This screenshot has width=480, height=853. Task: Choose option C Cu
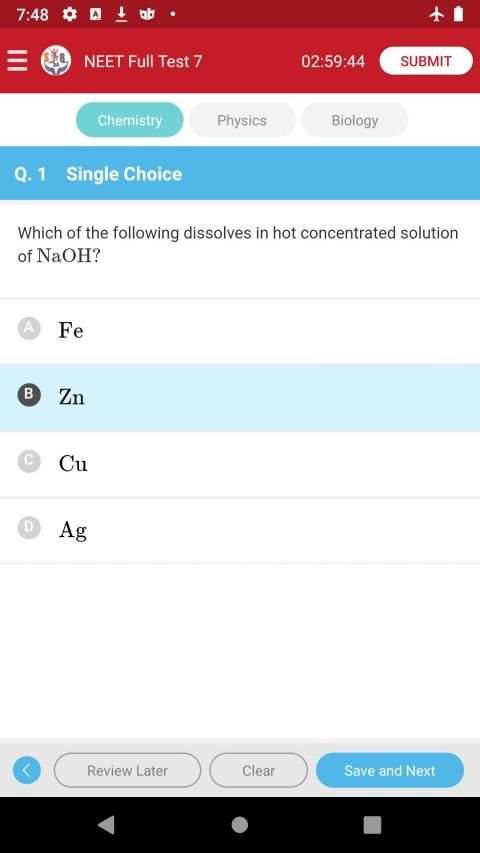tap(240, 464)
